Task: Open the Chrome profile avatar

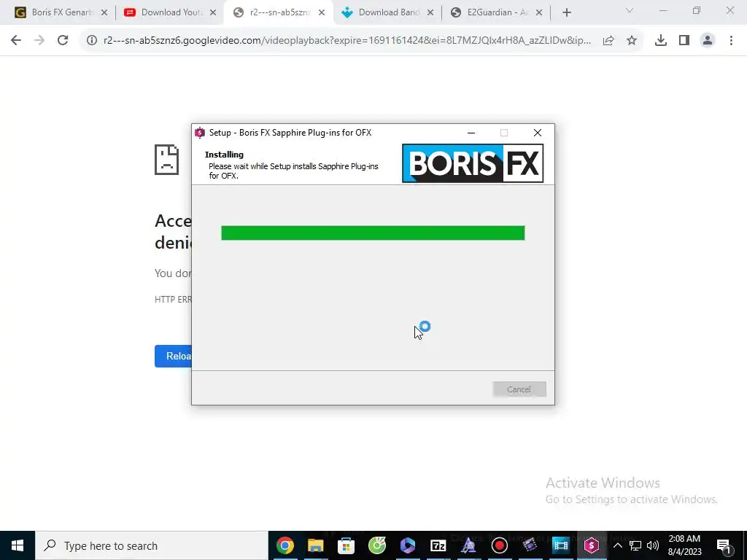Action: coord(708,41)
